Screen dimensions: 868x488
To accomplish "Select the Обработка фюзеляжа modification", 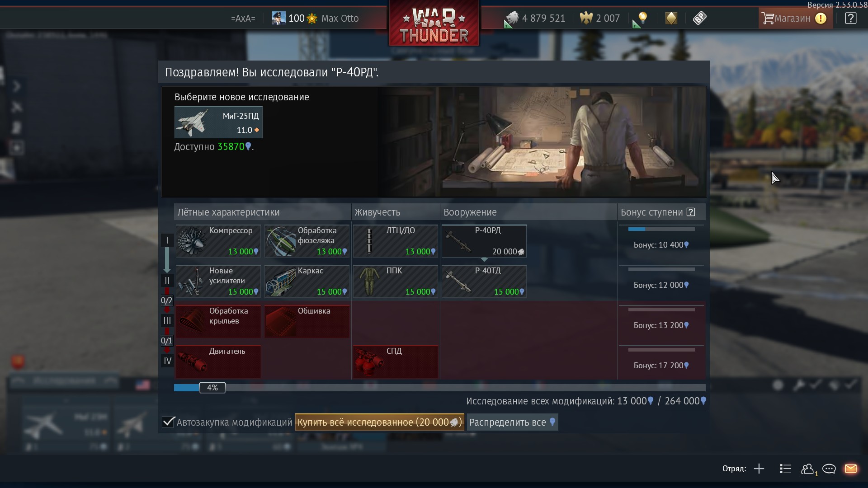I will point(307,241).
